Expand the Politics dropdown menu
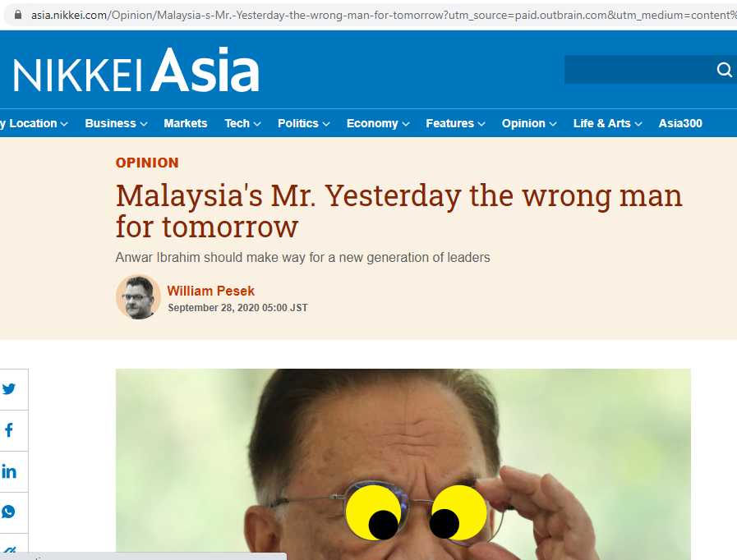This screenshot has width=737, height=560. click(304, 123)
